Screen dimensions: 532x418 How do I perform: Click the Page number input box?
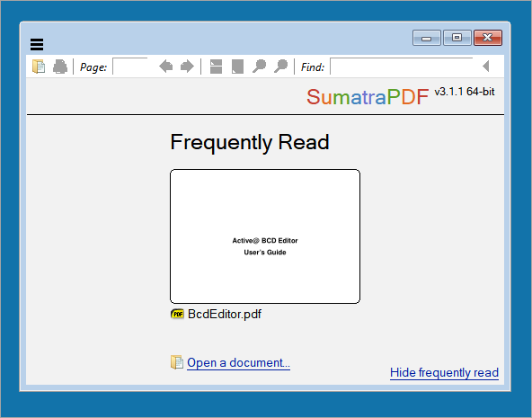[x=130, y=67]
